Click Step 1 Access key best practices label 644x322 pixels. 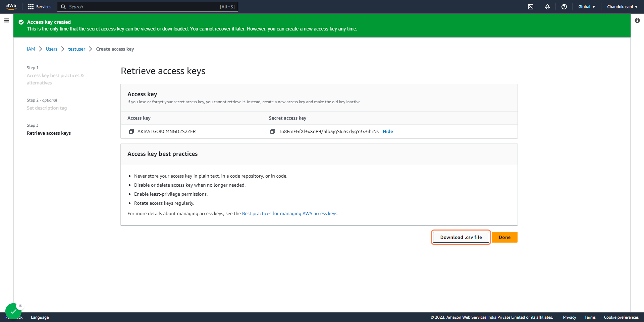tap(55, 79)
